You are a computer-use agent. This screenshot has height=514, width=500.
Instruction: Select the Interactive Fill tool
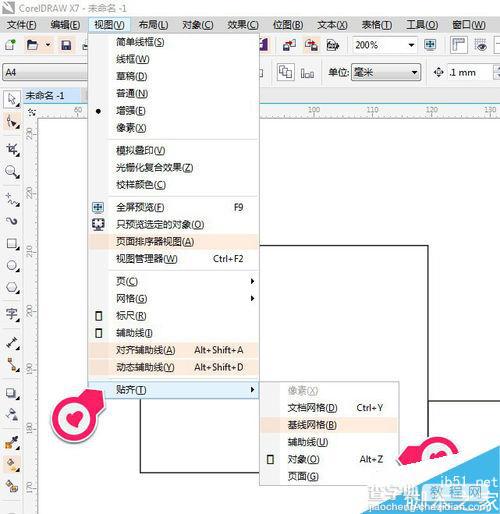click(x=12, y=464)
